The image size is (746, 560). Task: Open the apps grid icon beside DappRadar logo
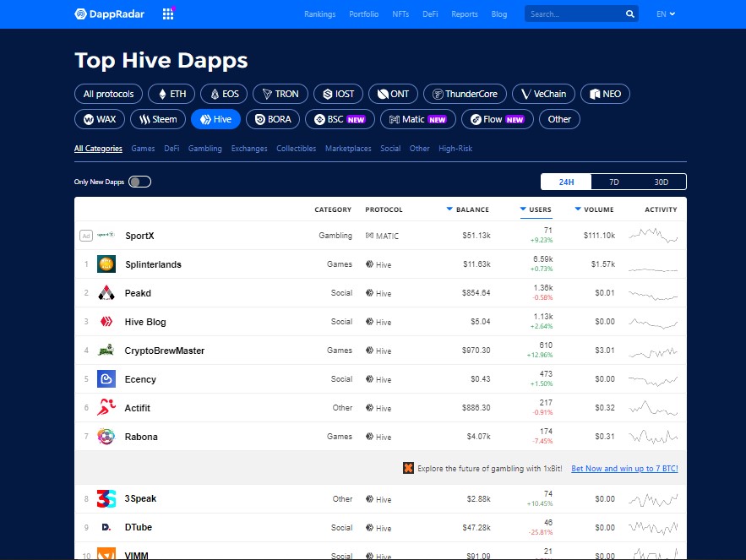[x=168, y=14]
